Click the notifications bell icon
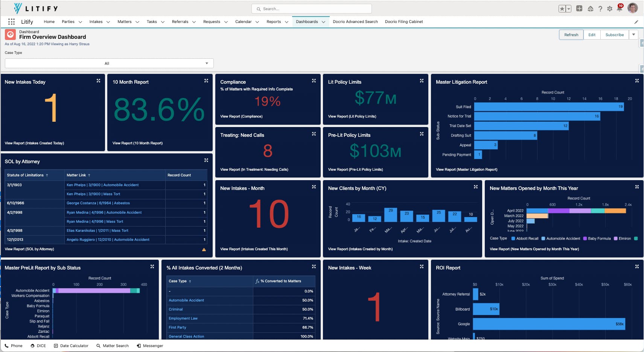 pos(620,9)
